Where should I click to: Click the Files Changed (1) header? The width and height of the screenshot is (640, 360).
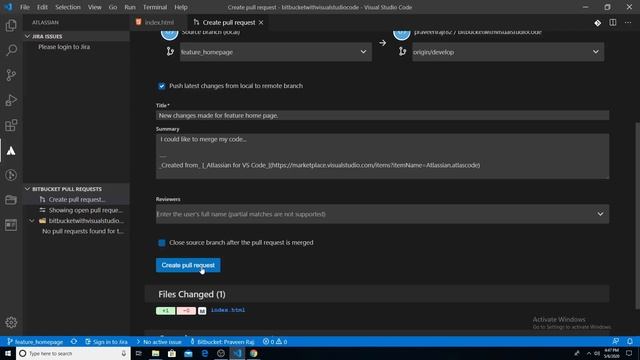coord(377,294)
